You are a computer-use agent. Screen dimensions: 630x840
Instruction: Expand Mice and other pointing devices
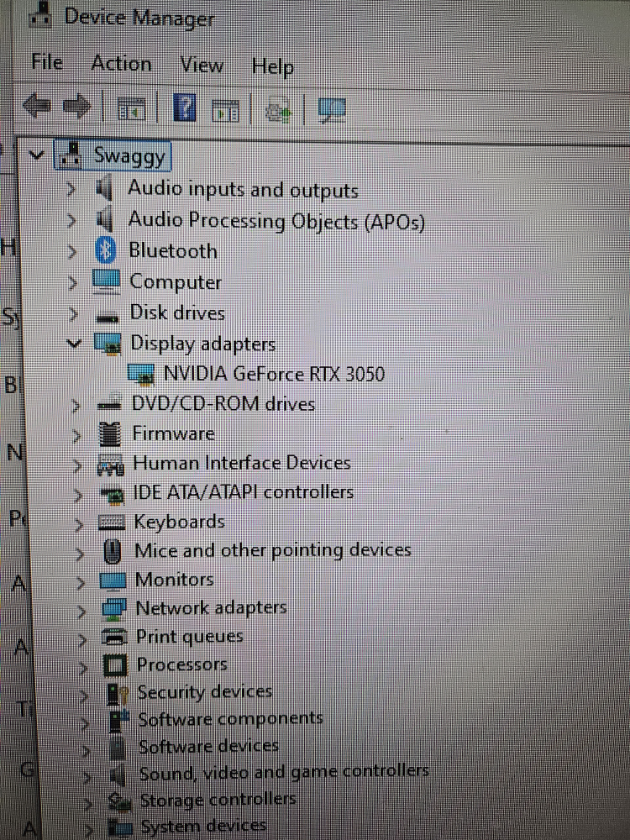click(x=81, y=554)
